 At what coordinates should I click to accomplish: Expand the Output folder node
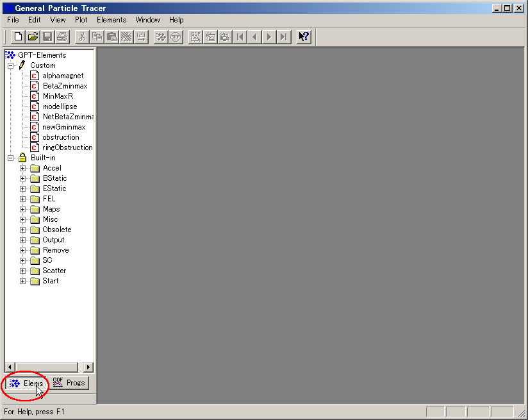(22, 240)
